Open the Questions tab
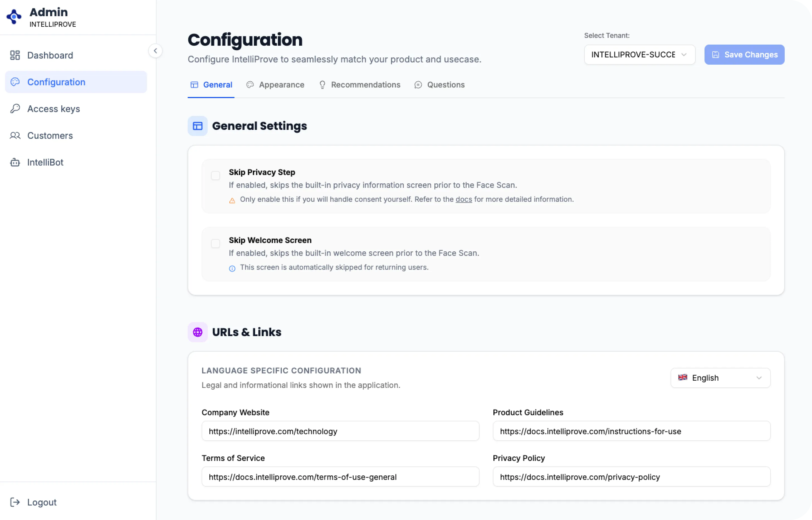Screen dimensions: 812x520 click(x=440, y=85)
